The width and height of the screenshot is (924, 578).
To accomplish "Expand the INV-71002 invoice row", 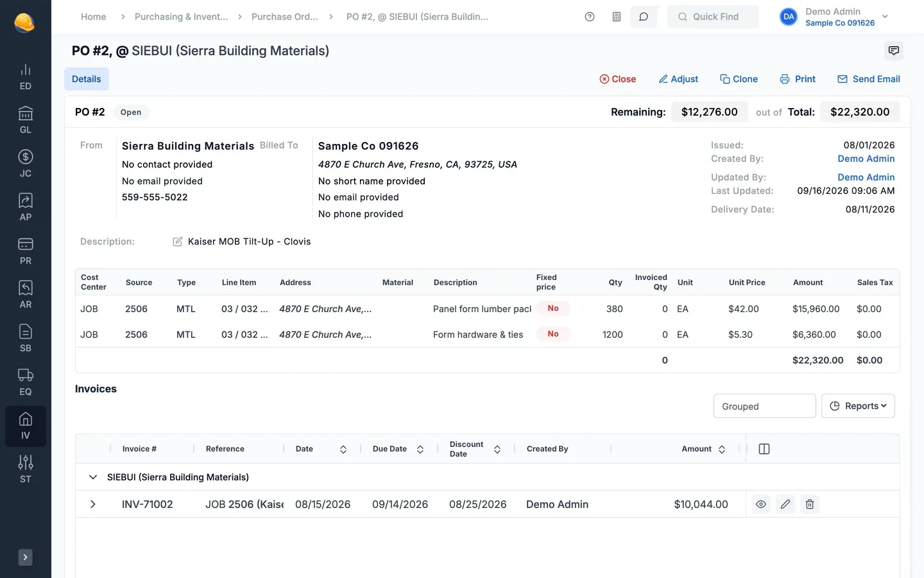I will coord(93,504).
